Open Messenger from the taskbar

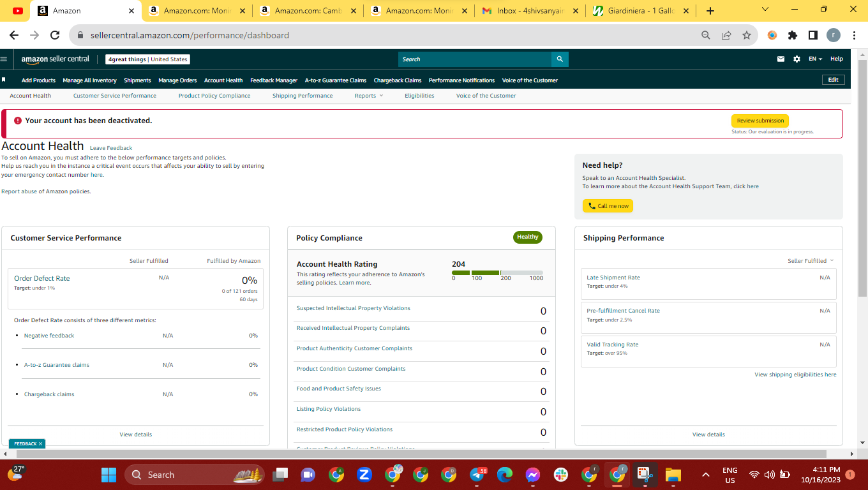[x=533, y=475]
